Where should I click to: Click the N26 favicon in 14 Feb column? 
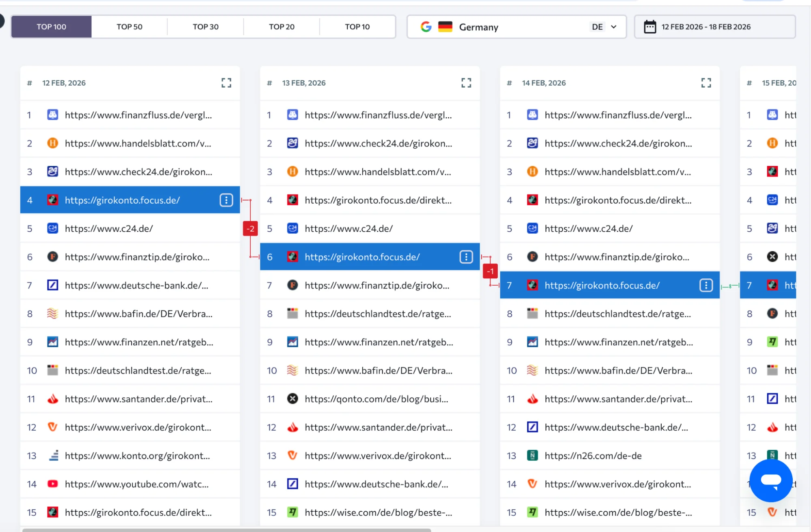(x=532, y=455)
